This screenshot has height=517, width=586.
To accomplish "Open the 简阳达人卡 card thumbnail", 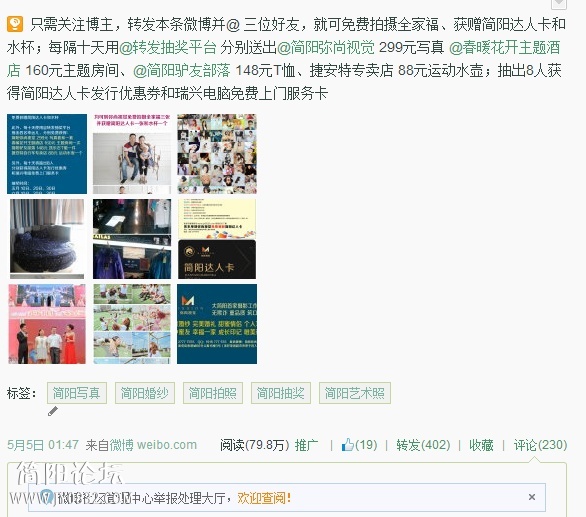I will click(x=217, y=239).
